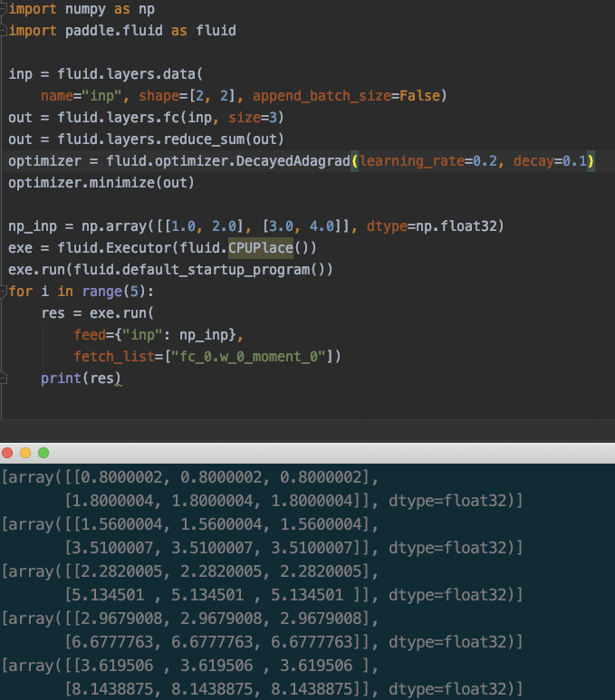Click 'exe.run(fluid.default_startup_program())' line
Screen dimensions: 615x700
(x=170, y=270)
